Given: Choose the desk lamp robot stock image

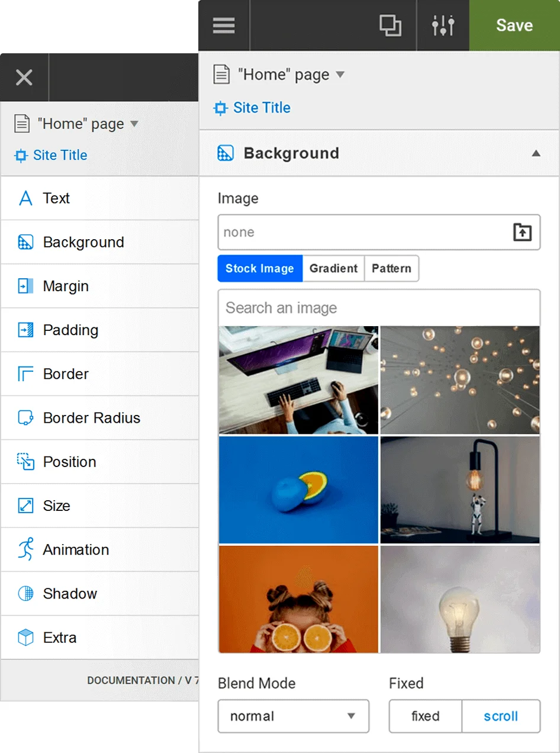Looking at the screenshot, I should tap(460, 490).
